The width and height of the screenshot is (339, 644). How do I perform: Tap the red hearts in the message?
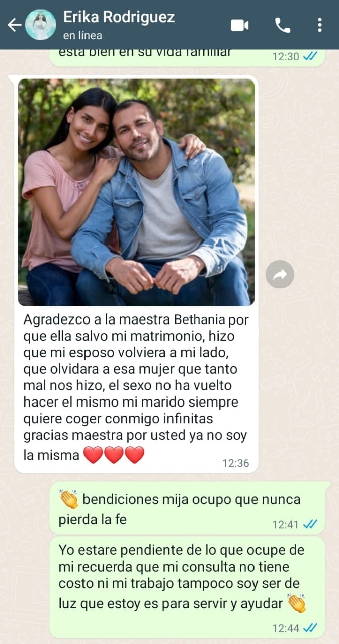[x=114, y=455]
